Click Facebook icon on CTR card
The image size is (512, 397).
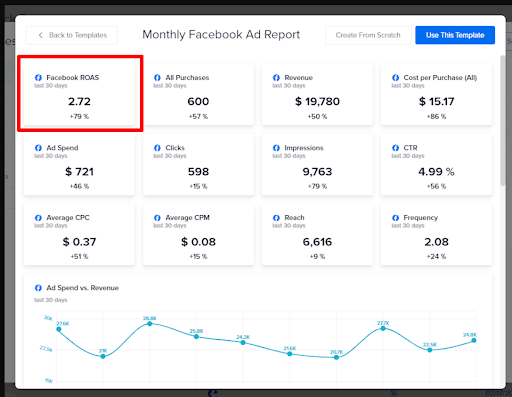click(396, 148)
